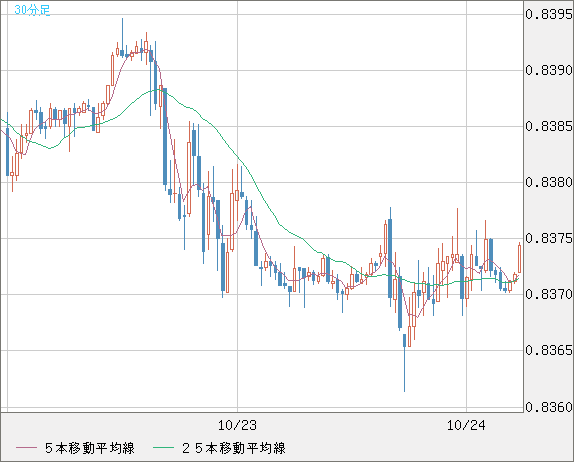This screenshot has width=574, height=462.
Task: Click the 10/24 date axis label
Action: (466, 425)
